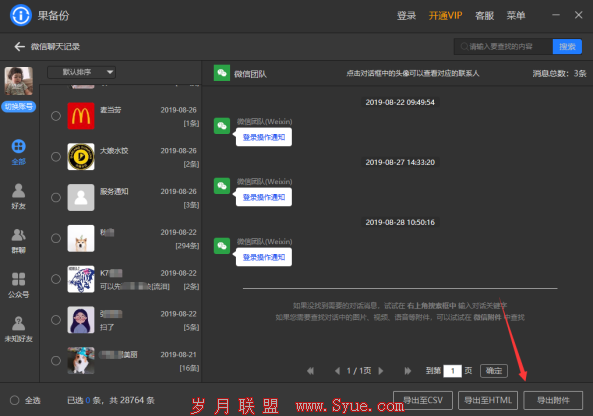This screenshot has height=416, width=593.
Task: Select the radio for the 294-message chat
Action: (x=56, y=238)
